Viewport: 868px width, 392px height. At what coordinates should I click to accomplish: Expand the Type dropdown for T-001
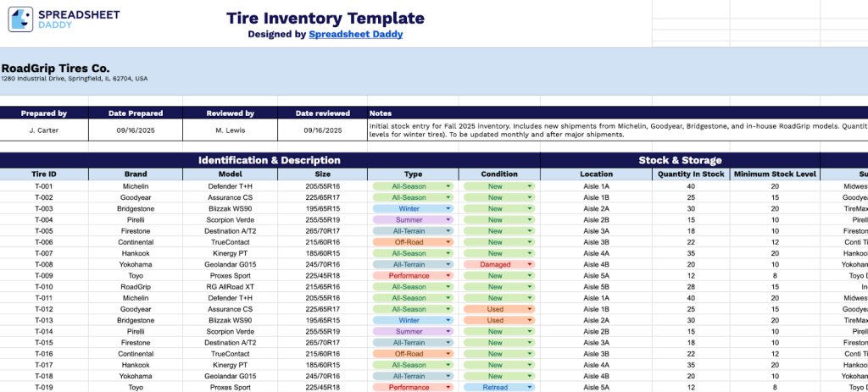(413, 186)
